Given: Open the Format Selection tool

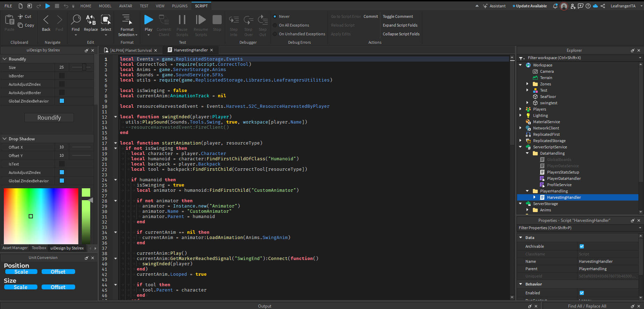Looking at the screenshot, I should 127,20.
